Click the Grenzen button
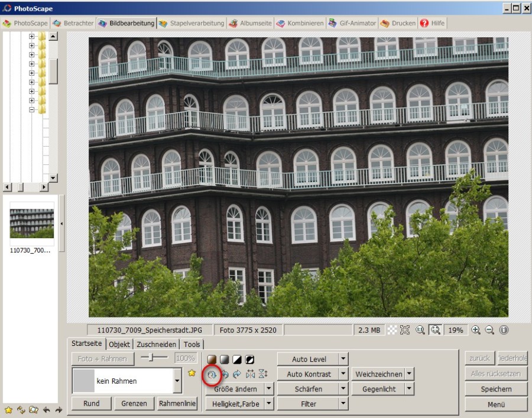 [134, 403]
